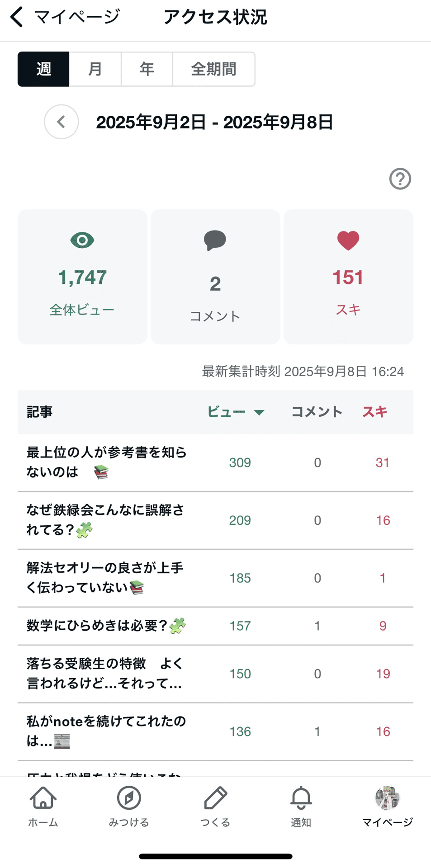Tap the コメント speech bubble card
This screenshot has width=431, height=868.
[x=215, y=276]
